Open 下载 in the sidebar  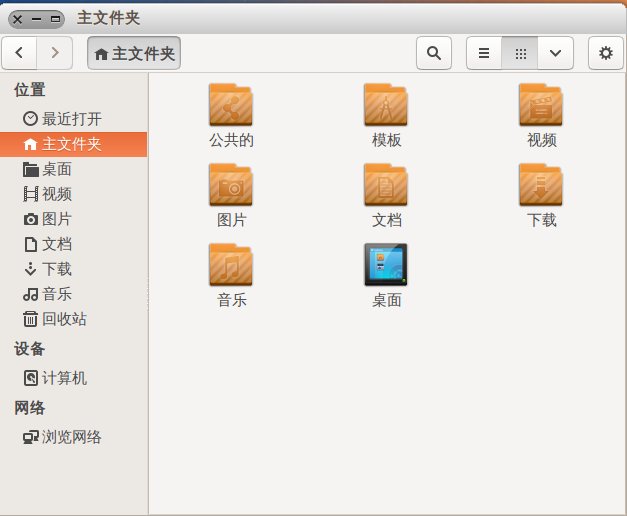tap(74, 269)
